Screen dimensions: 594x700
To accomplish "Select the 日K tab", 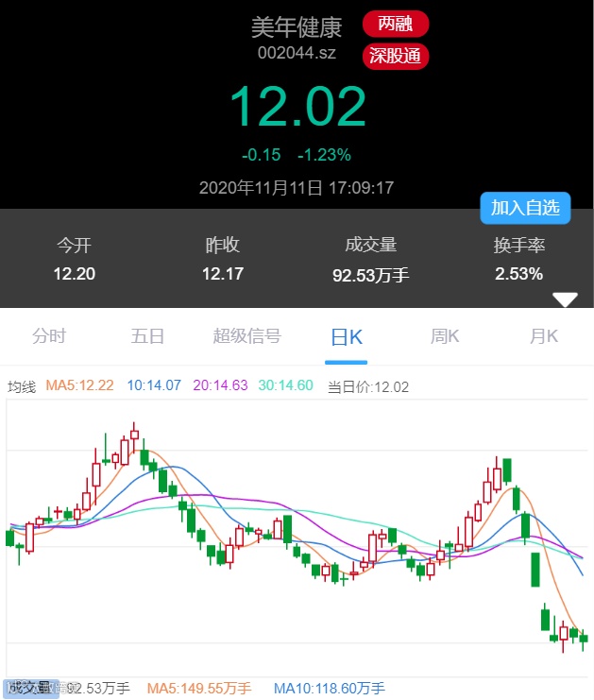I will [347, 337].
